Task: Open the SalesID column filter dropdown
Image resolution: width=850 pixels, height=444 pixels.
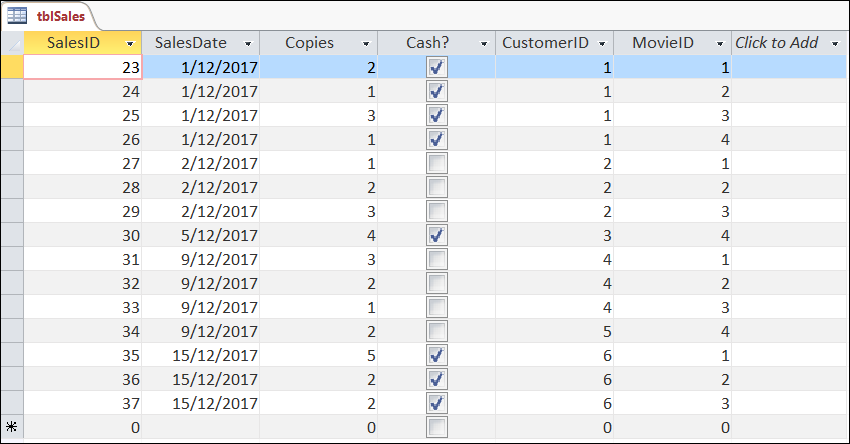Action: pyautogui.click(x=130, y=44)
